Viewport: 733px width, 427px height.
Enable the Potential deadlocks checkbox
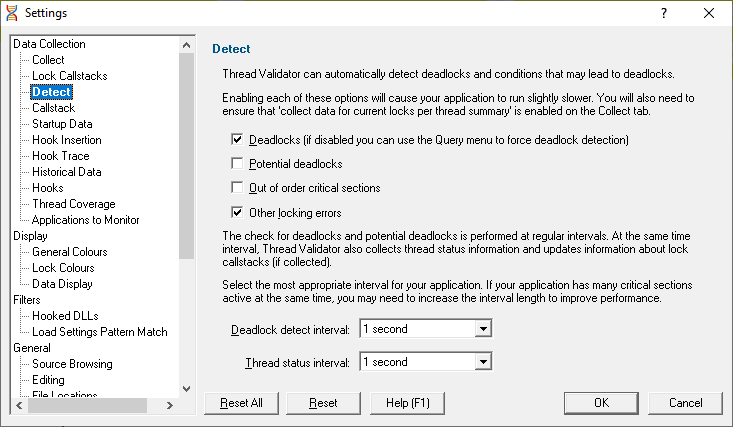point(237,163)
